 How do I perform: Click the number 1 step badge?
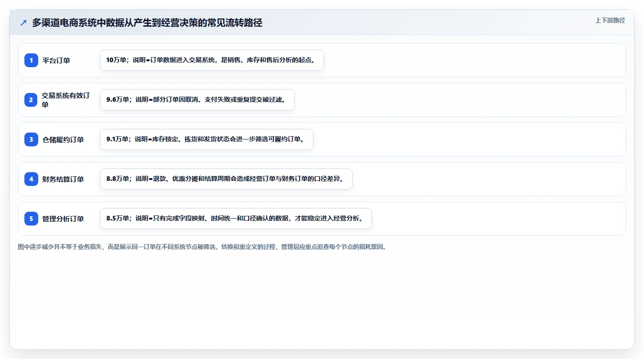pos(31,60)
